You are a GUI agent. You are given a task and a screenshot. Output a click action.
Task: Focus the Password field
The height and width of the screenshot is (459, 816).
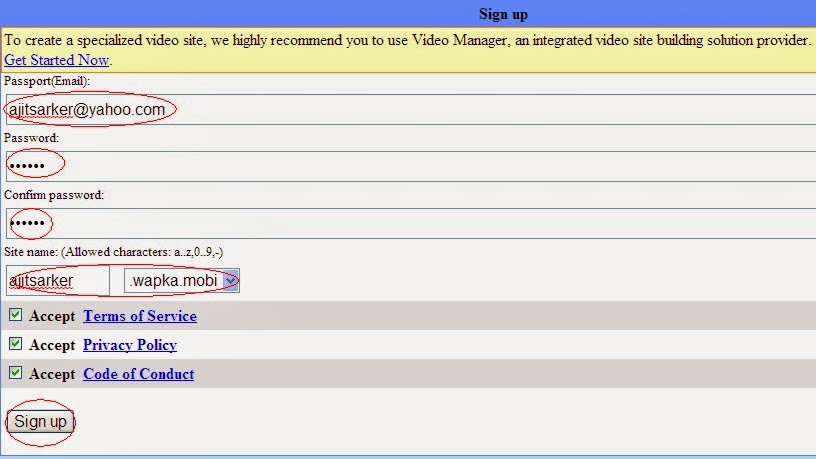pos(411,167)
